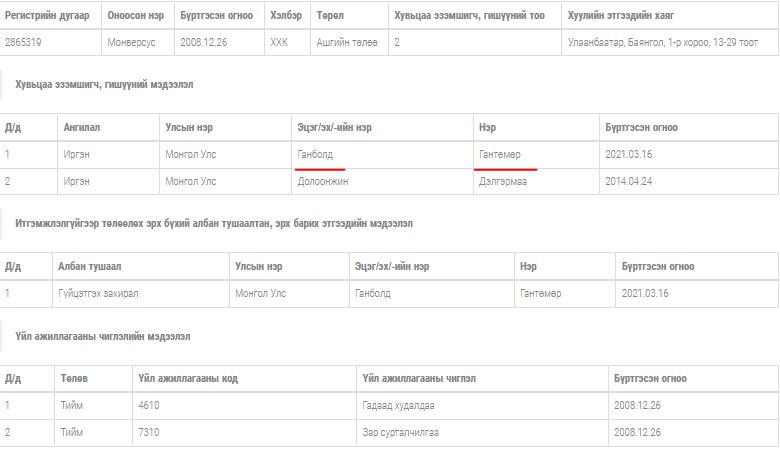
Task: Select the surname Долоонжин cell
Action: click(x=322, y=181)
